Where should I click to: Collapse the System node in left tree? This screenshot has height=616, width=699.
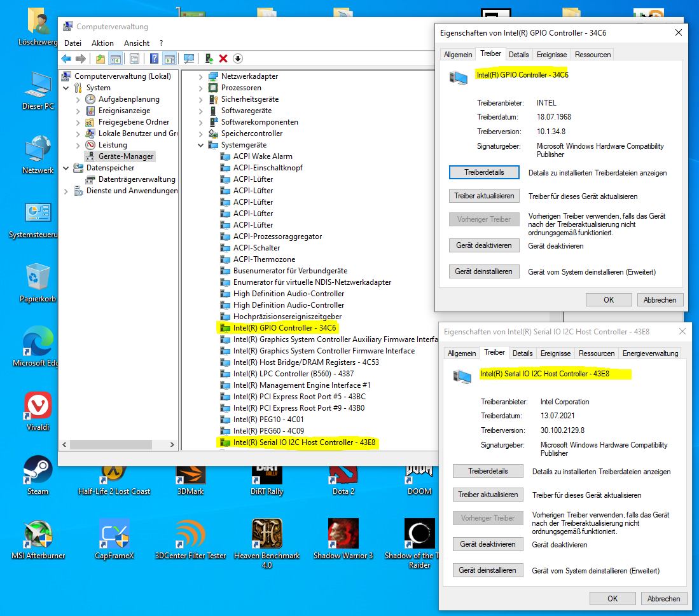click(x=66, y=88)
